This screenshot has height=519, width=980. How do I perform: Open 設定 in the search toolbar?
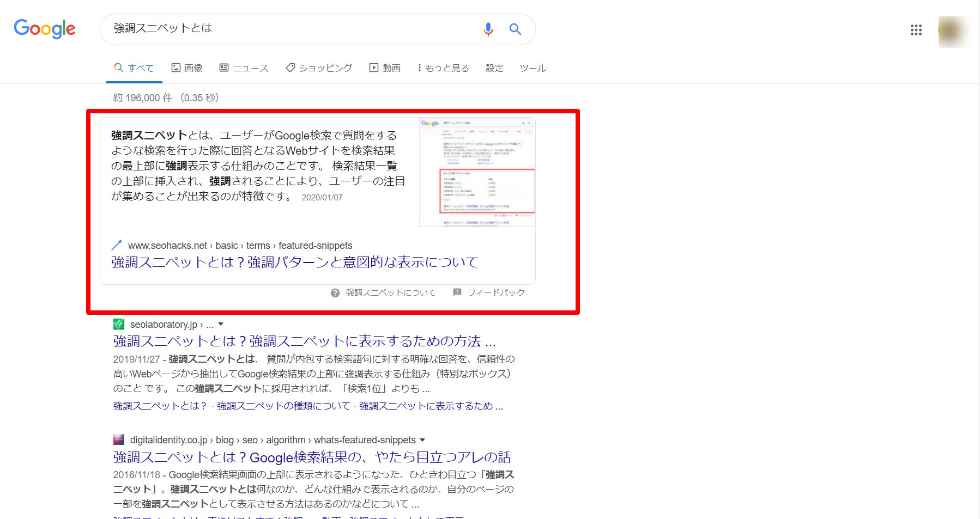(x=494, y=68)
